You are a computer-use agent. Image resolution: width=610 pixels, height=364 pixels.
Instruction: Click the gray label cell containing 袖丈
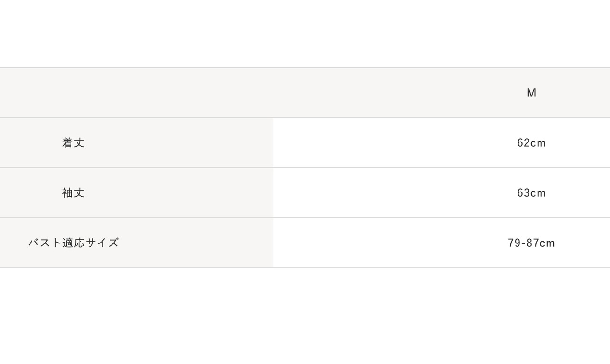tap(136, 193)
